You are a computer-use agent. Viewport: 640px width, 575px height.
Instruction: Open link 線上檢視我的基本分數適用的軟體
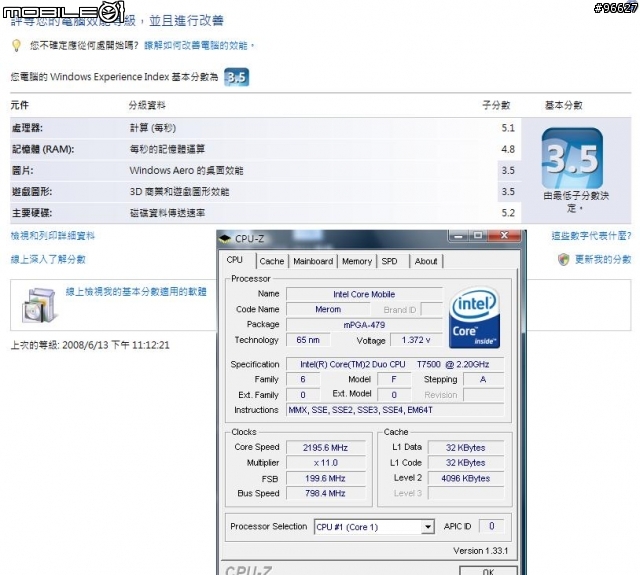pos(136,291)
